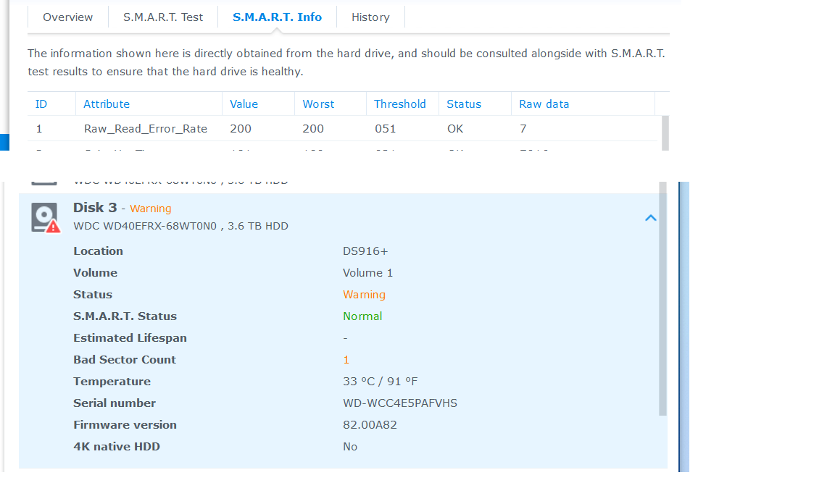Open the S.M.A.R.T. Test tab
Screen dimensions: 835x504
pos(163,17)
